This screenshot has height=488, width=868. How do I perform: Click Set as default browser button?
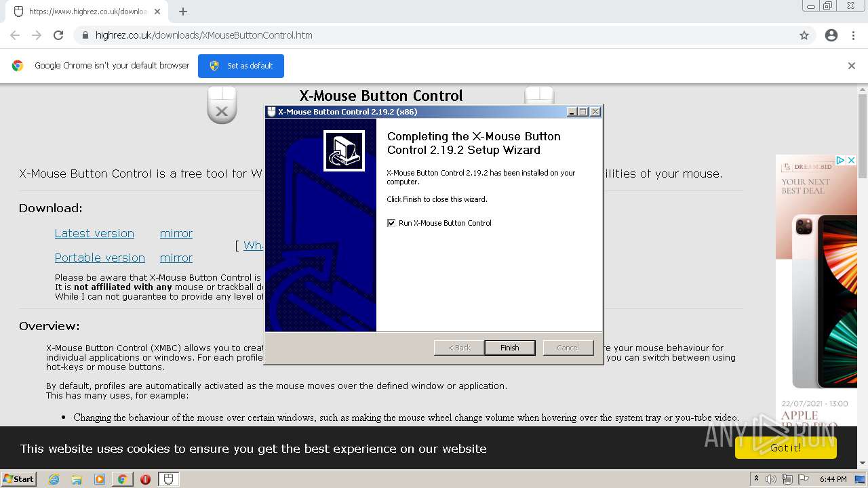pyautogui.click(x=241, y=66)
